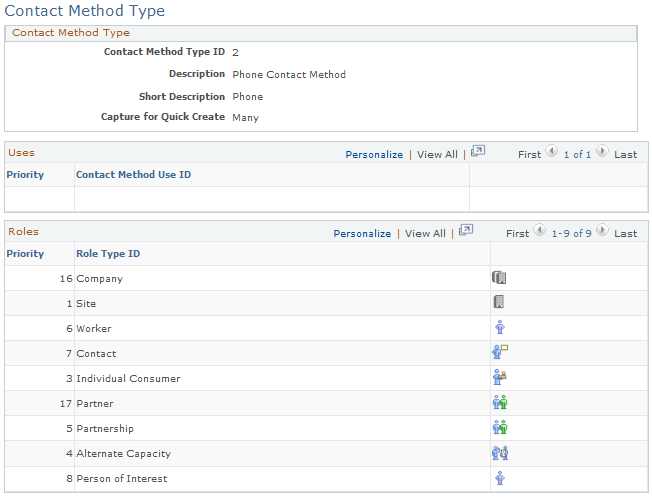This screenshot has height=497, width=652.
Task: Sort by Contact Method Use ID column
Action: click(x=133, y=175)
